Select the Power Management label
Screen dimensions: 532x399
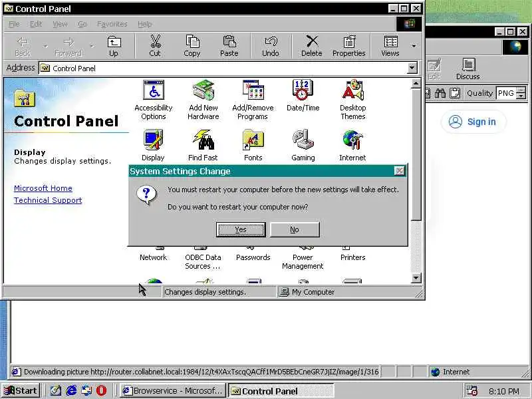[x=303, y=261]
